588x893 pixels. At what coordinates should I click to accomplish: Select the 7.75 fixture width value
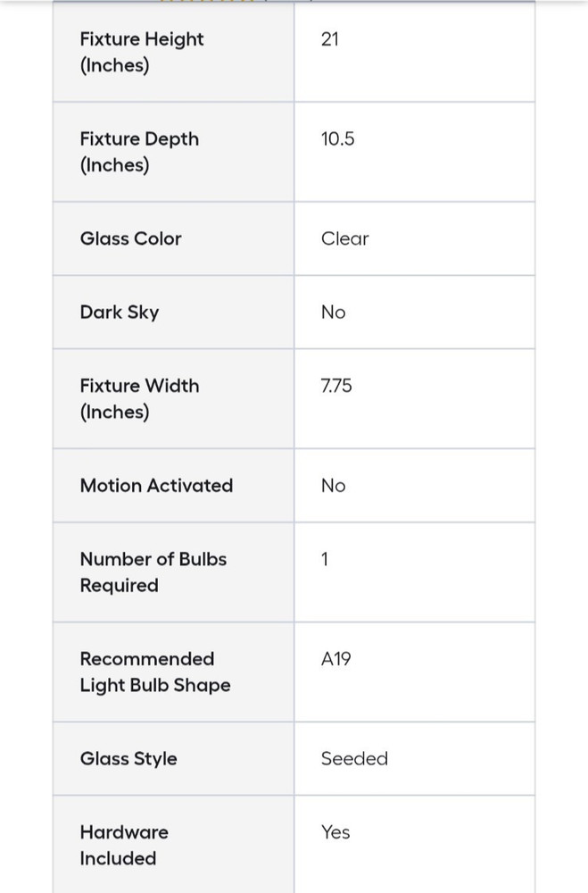click(336, 386)
